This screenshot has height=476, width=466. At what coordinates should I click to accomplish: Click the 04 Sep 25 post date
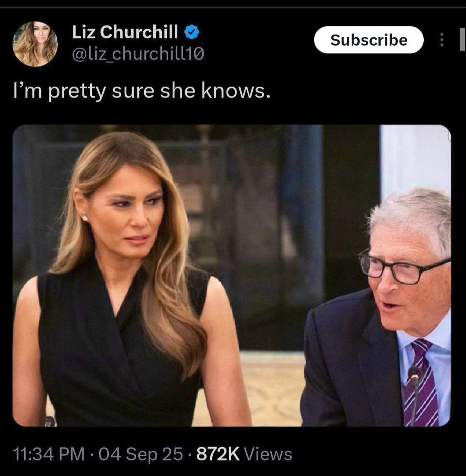(141, 454)
